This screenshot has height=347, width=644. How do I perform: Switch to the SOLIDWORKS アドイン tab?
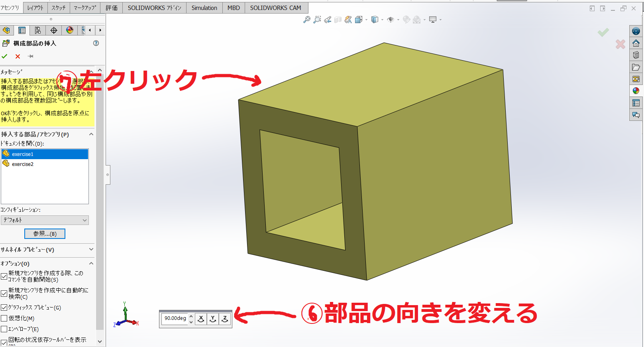[x=155, y=8]
